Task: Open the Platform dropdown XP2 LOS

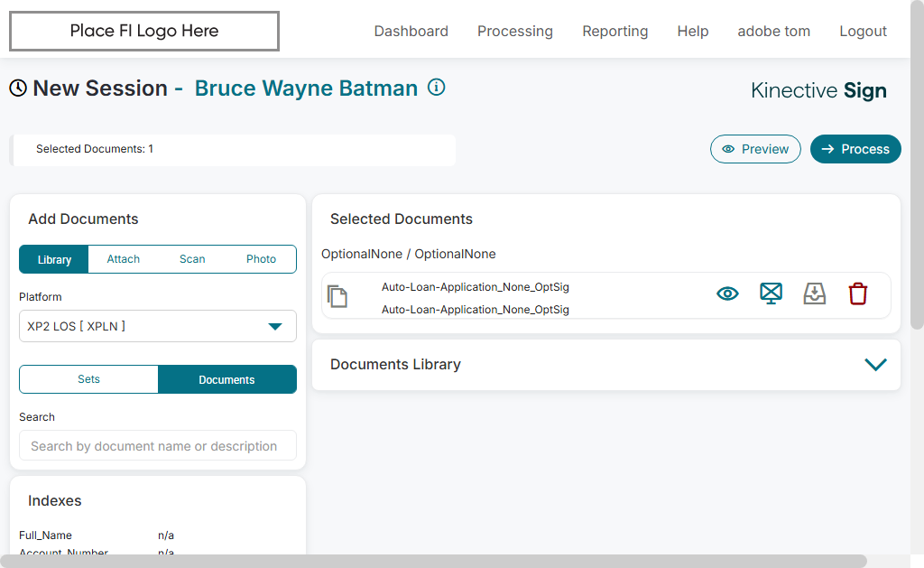Action: [158, 326]
